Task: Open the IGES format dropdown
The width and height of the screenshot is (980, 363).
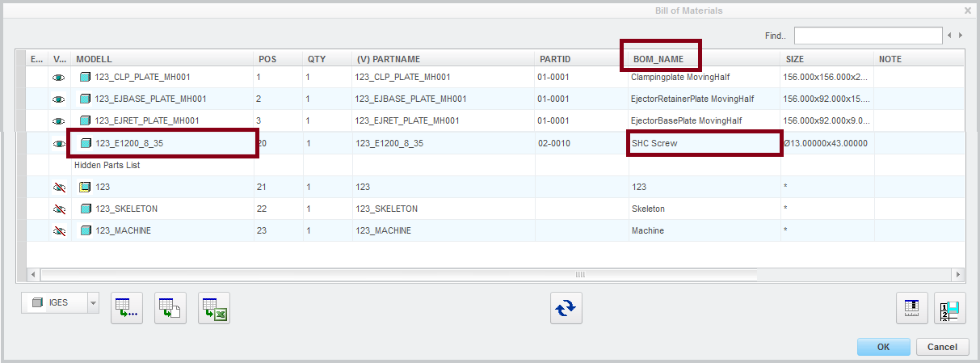Action: pyautogui.click(x=92, y=303)
